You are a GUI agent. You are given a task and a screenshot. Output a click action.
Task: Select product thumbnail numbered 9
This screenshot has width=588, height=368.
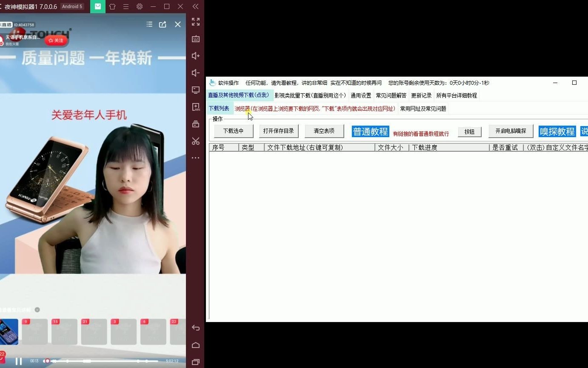click(35, 332)
